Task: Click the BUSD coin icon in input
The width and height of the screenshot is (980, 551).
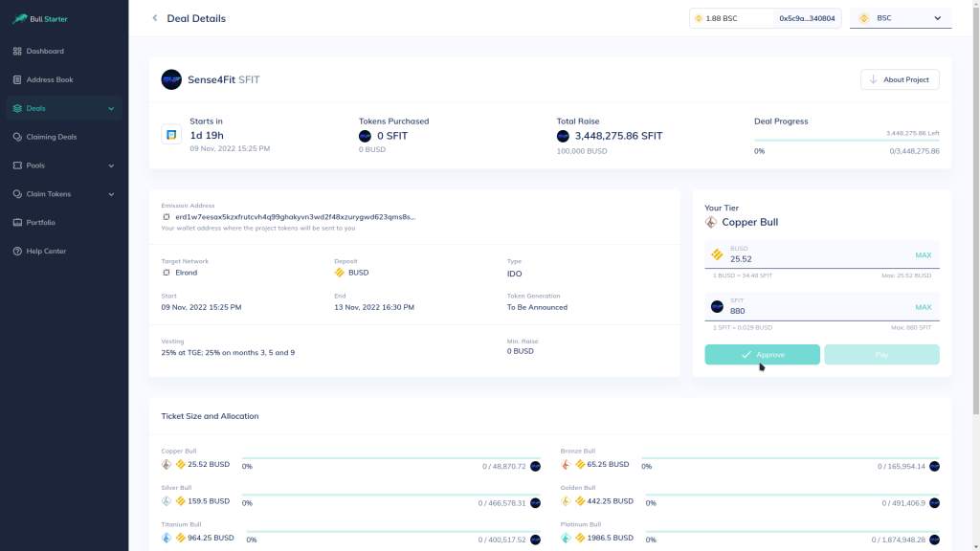Action: point(717,254)
